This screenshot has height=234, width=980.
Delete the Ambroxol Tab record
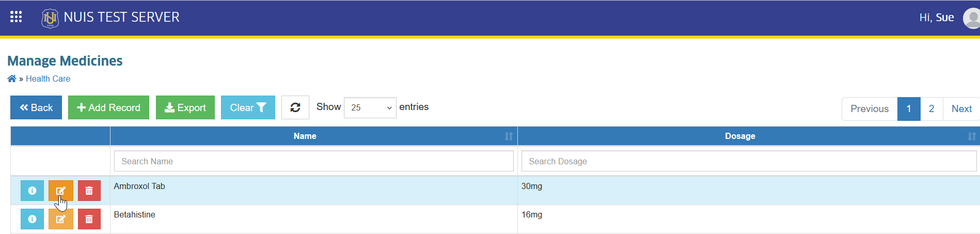[89, 191]
